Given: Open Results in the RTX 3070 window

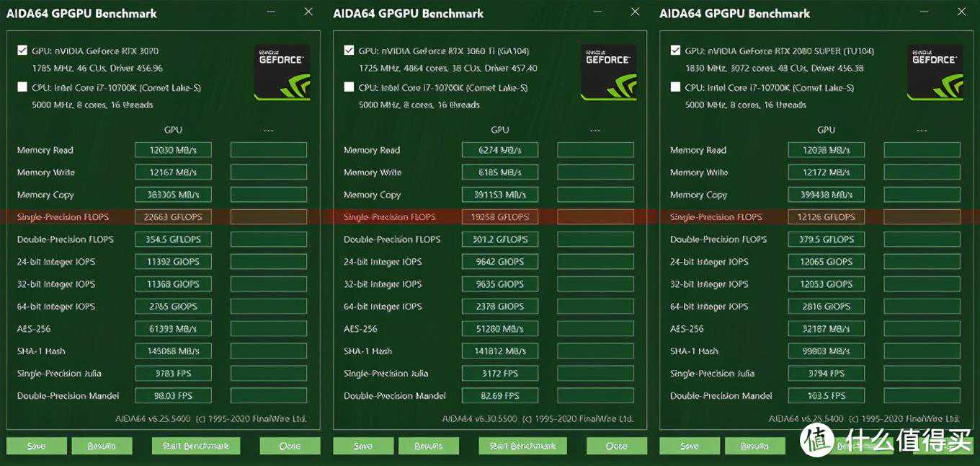Looking at the screenshot, I should click(x=102, y=446).
